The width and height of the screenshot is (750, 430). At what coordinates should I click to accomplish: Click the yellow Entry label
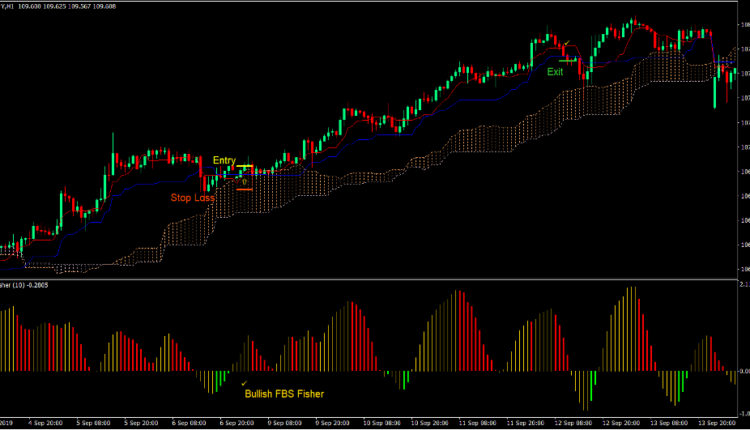click(x=223, y=161)
